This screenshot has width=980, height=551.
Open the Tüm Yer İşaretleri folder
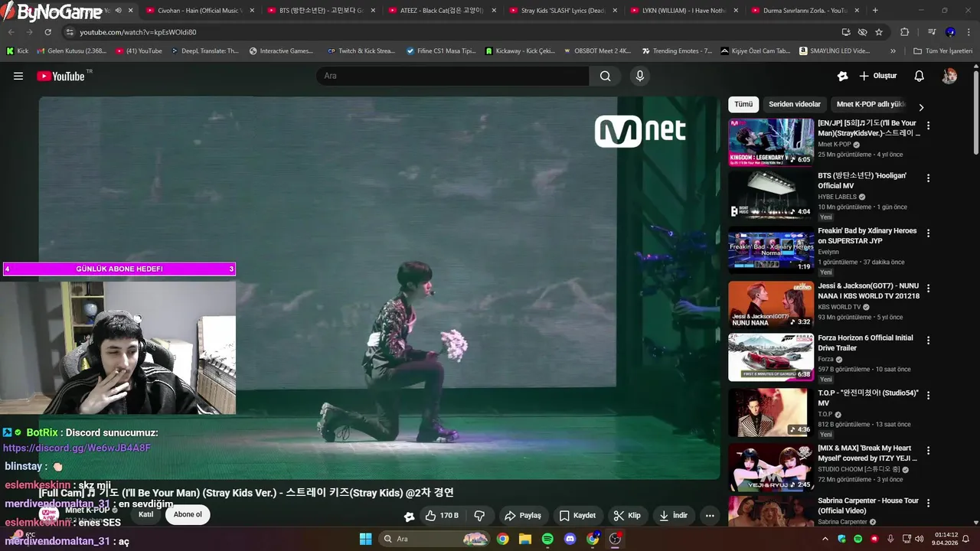tap(942, 51)
